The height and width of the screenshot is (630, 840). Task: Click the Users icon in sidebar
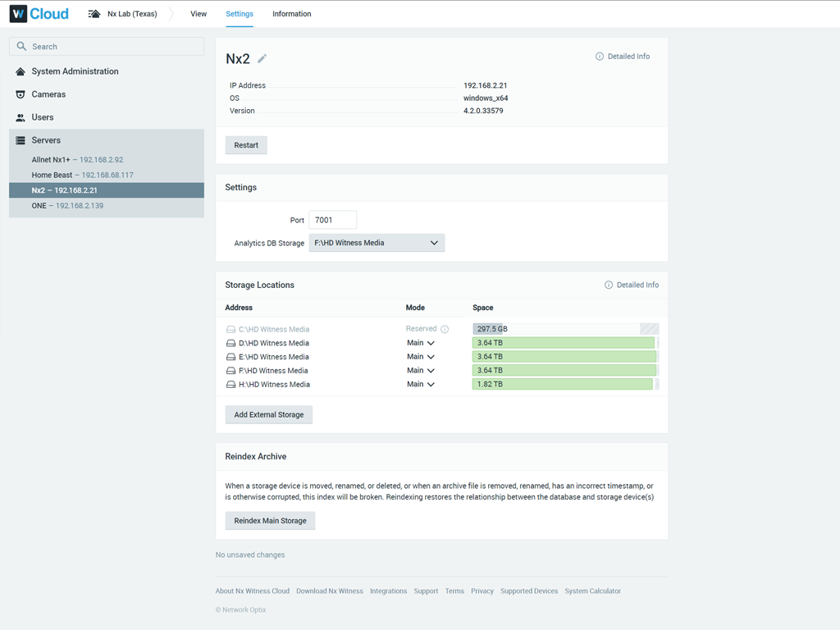[21, 117]
